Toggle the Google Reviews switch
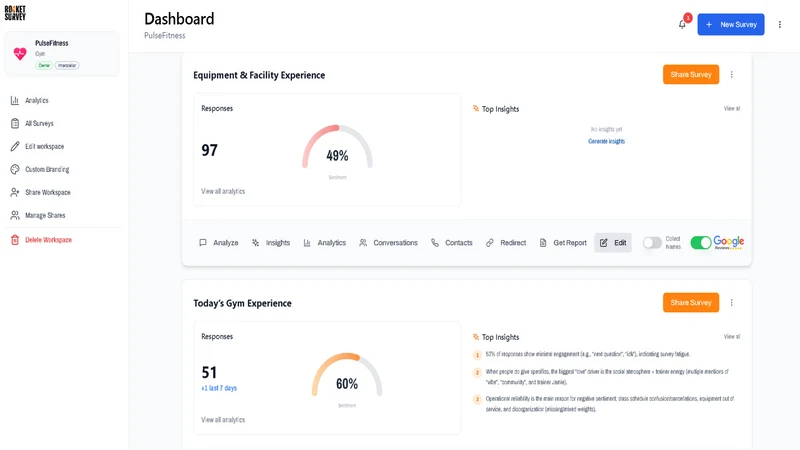The width and height of the screenshot is (800, 450). click(701, 243)
